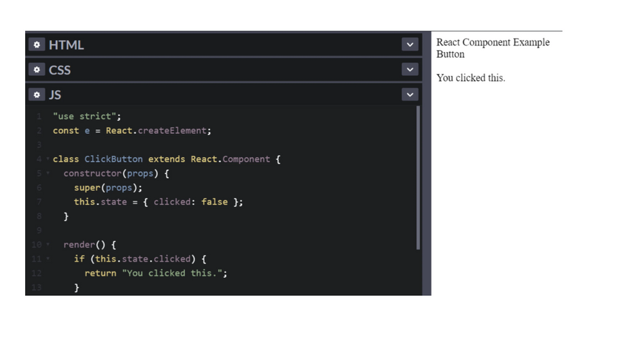Open the HTML editor settings gear
This screenshot has width=644, height=346.
pyautogui.click(x=37, y=45)
